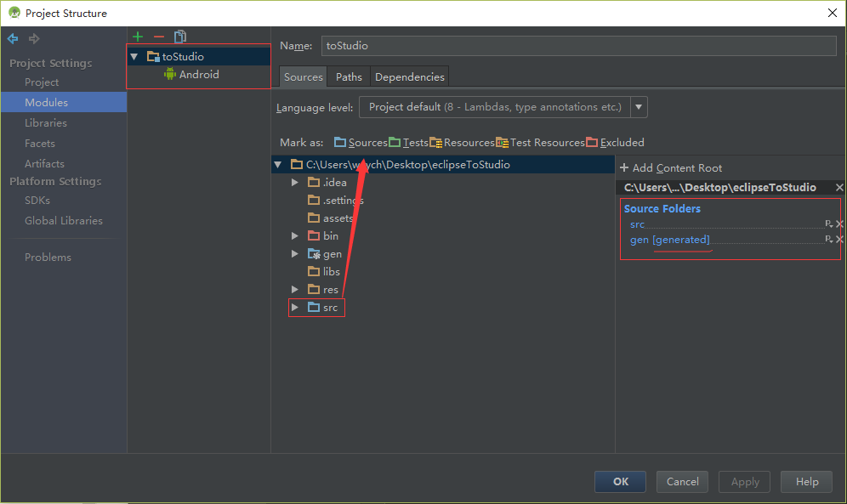Screen dimensions: 847x504
Task: Click the Cancel button
Action: [x=682, y=481]
